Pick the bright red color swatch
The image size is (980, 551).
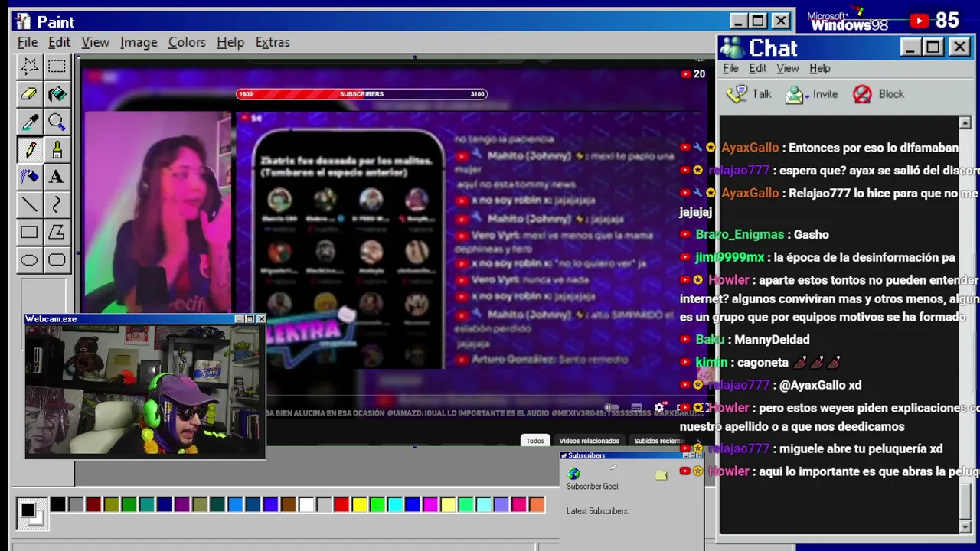pyautogui.click(x=341, y=504)
